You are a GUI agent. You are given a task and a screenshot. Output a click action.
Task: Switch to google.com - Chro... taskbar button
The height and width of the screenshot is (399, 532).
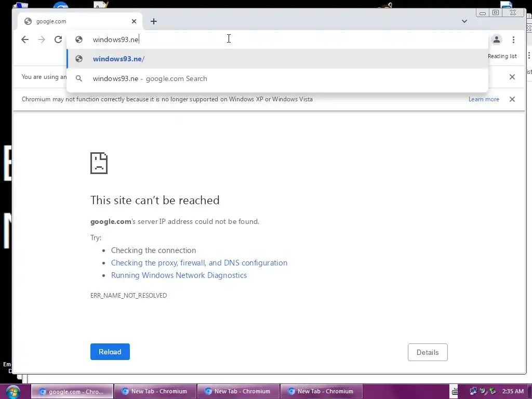pyautogui.click(x=72, y=392)
